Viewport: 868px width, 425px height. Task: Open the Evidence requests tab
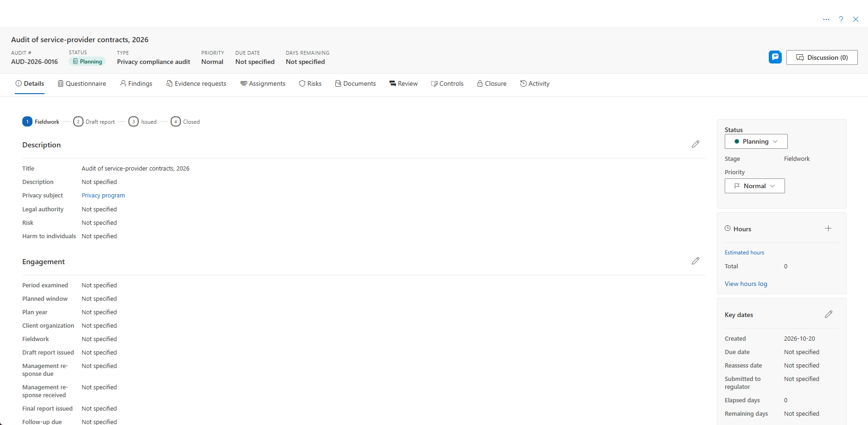(x=196, y=84)
